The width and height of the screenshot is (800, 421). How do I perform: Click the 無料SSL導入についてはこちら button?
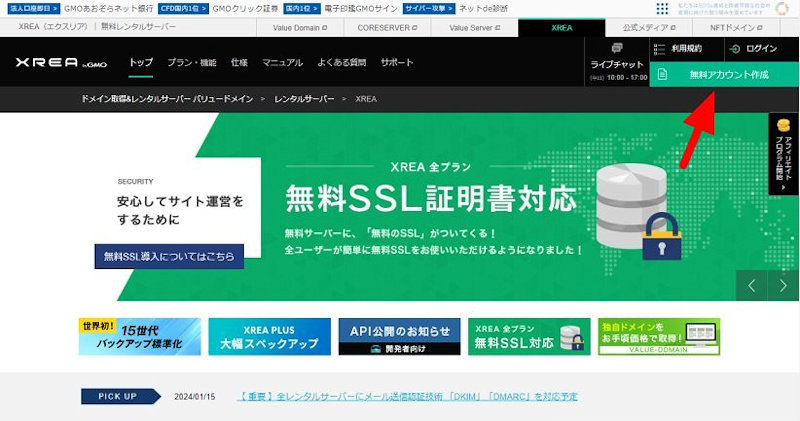(169, 256)
